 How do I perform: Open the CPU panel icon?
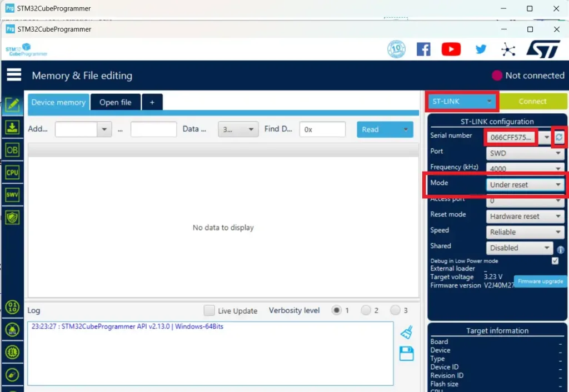[12, 173]
